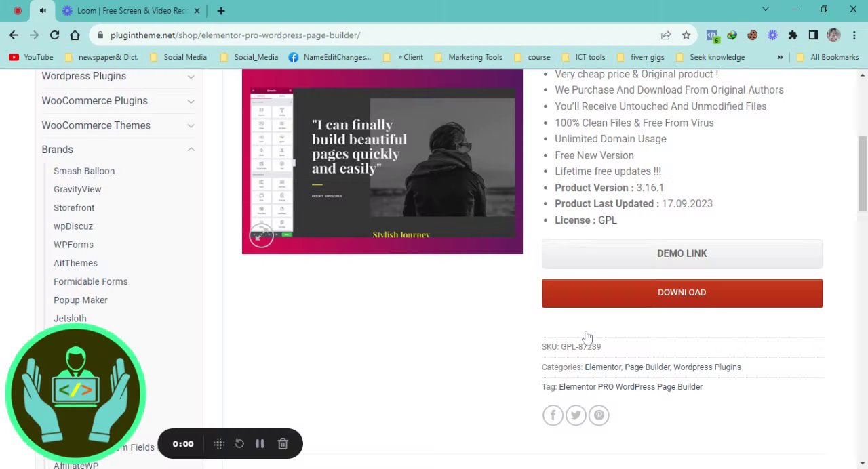868x469 pixels.
Task: Open the newspaper & Dict. bookmark folder
Action: tap(102, 57)
